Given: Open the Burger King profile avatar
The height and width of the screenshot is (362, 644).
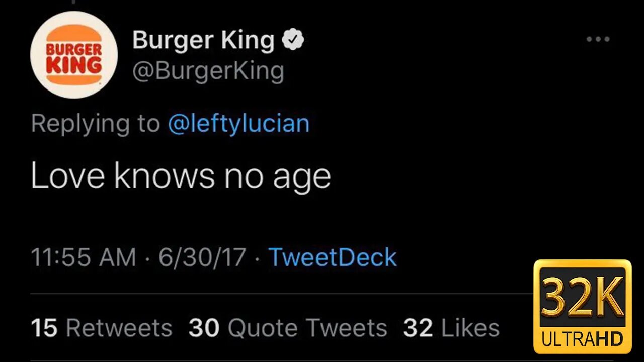Looking at the screenshot, I should pyautogui.click(x=74, y=54).
